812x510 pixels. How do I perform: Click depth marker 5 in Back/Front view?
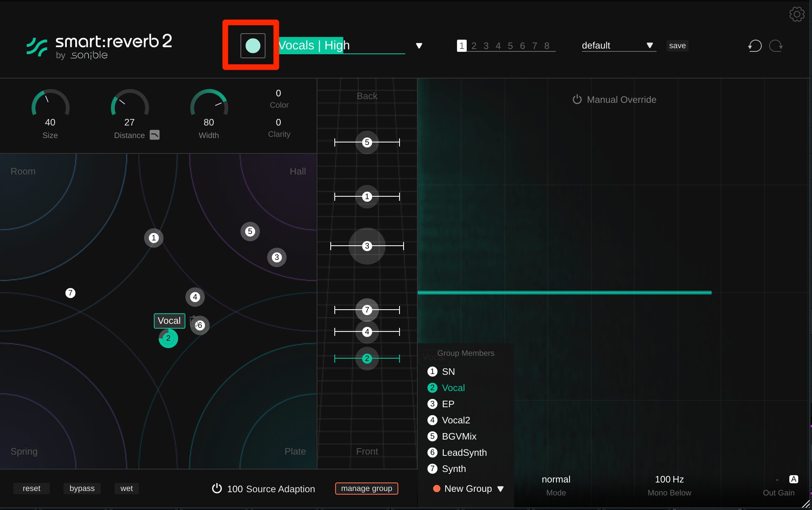coord(367,142)
